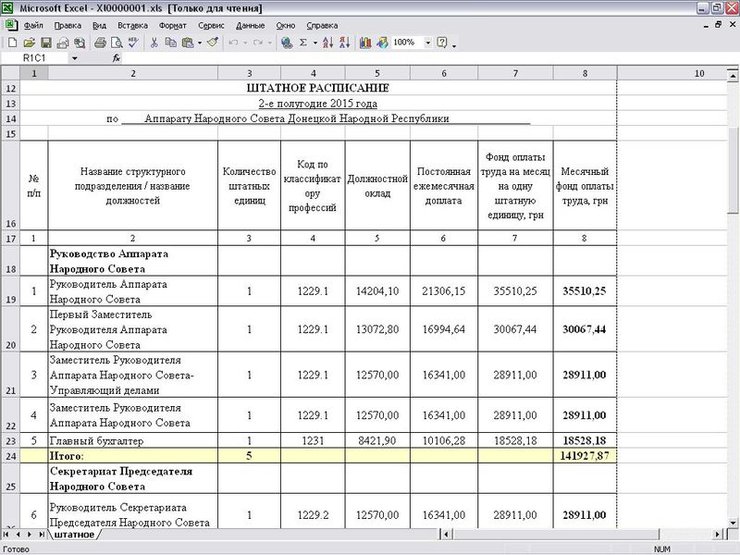Click the New workbook icon
The image size is (740, 555).
tap(11, 43)
